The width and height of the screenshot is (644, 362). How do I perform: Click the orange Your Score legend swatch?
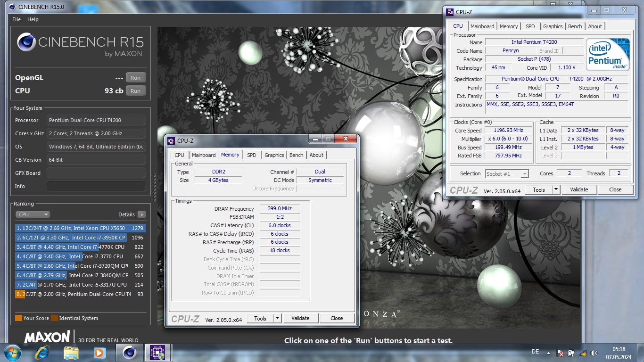(x=18, y=318)
